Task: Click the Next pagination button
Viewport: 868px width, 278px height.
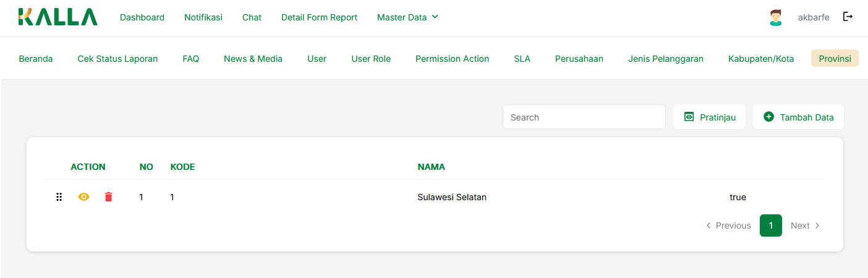Action: pyautogui.click(x=805, y=225)
